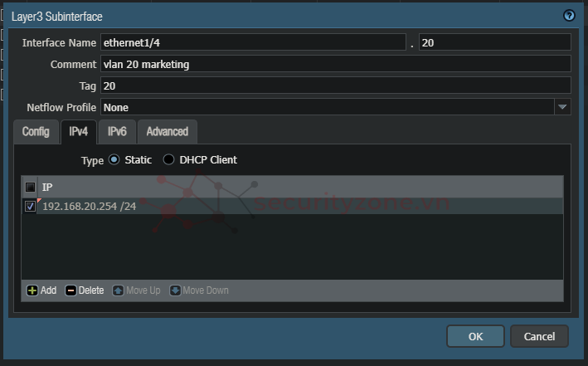Toggle the IP header select-all checkbox
The width and height of the screenshot is (588, 366).
coord(31,188)
